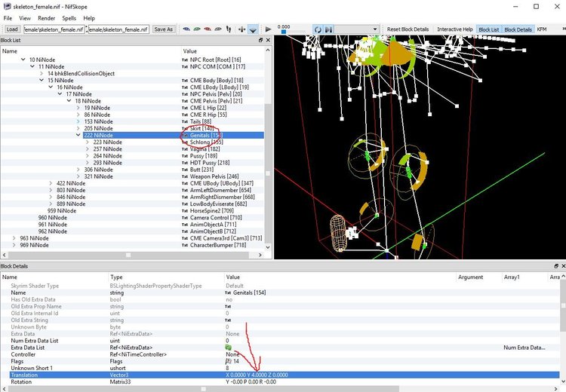This screenshot has height=392, width=566.
Task: Click the Txt icon next to NPC Root
Action: pos(185,60)
